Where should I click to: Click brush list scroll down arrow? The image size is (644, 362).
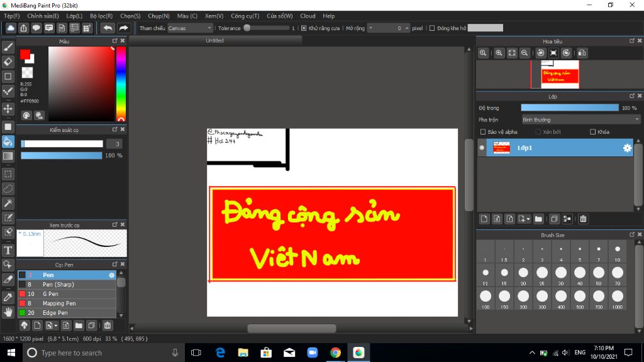click(121, 315)
